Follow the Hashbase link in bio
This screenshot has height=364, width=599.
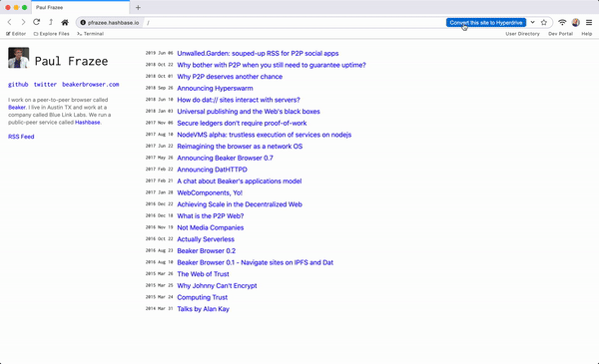(88, 122)
